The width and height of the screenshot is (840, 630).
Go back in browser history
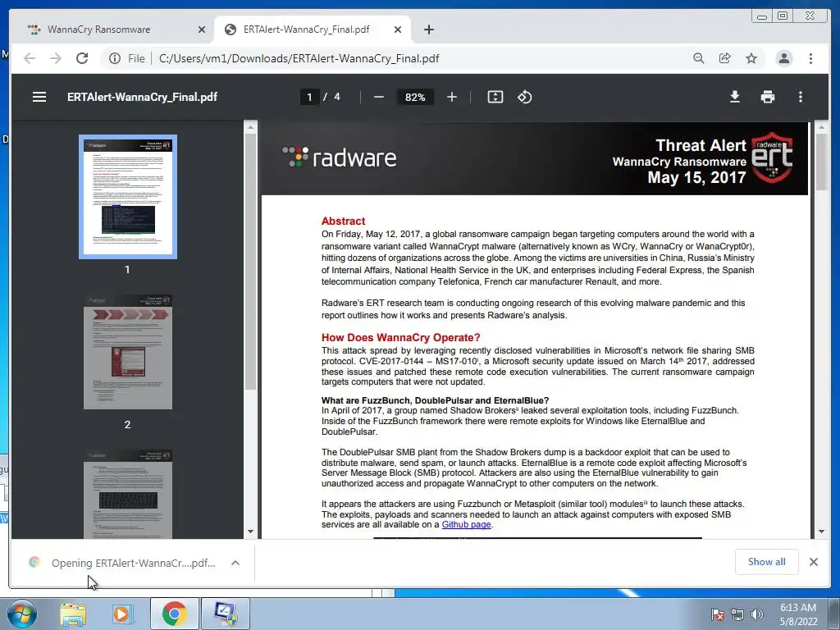click(30, 58)
